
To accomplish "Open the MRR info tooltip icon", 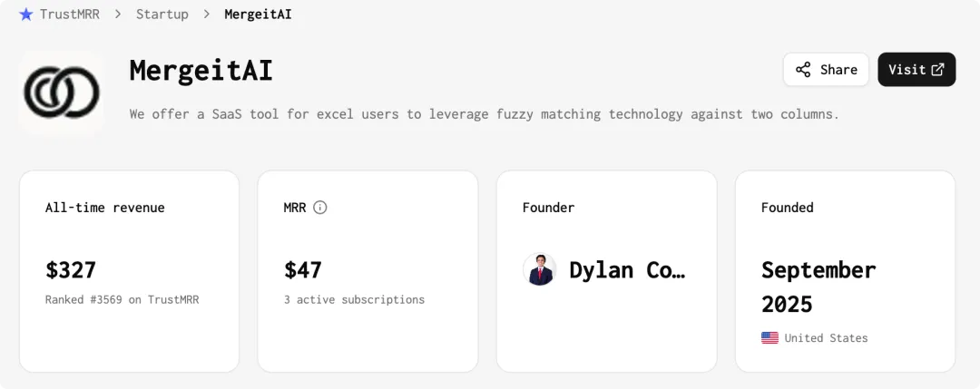I will 320,208.
